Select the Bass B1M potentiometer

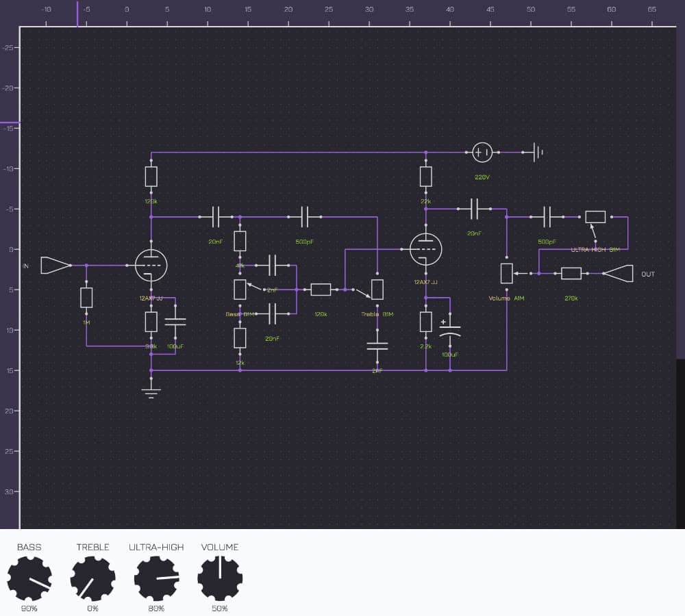(x=240, y=290)
